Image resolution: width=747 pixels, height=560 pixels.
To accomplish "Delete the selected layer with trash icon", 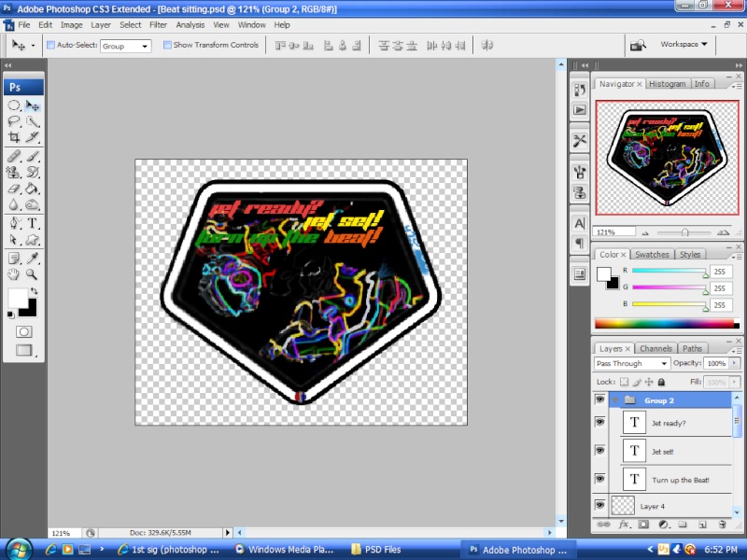I will coord(722,525).
